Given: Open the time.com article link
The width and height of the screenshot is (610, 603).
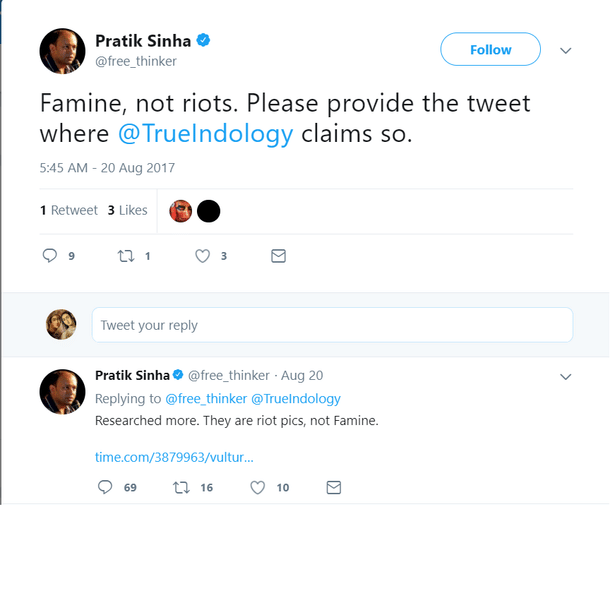Looking at the screenshot, I should 174,457.
